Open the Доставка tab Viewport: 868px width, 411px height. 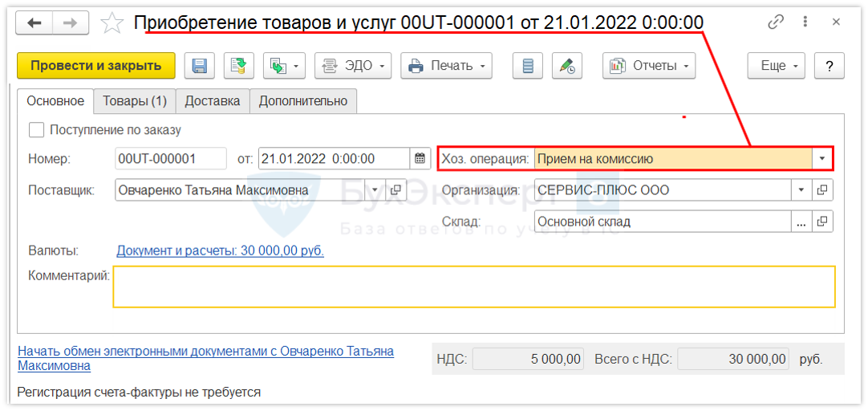[213, 101]
